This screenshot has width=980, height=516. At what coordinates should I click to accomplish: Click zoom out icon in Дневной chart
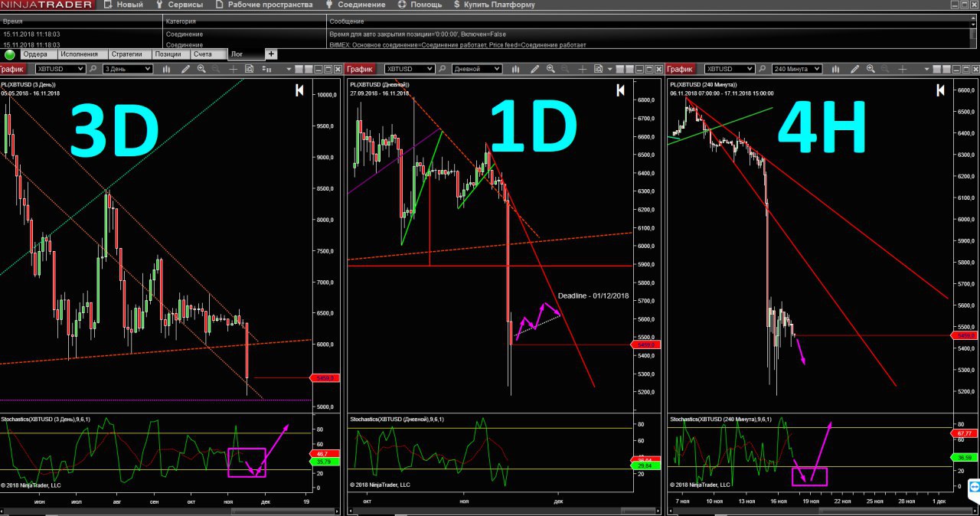pos(565,69)
